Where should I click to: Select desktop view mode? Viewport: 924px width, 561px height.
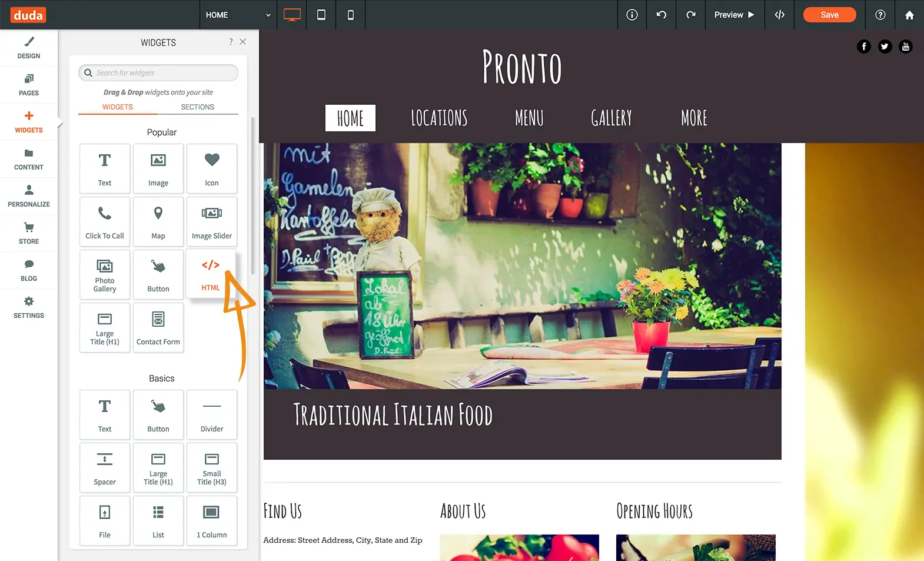[292, 15]
